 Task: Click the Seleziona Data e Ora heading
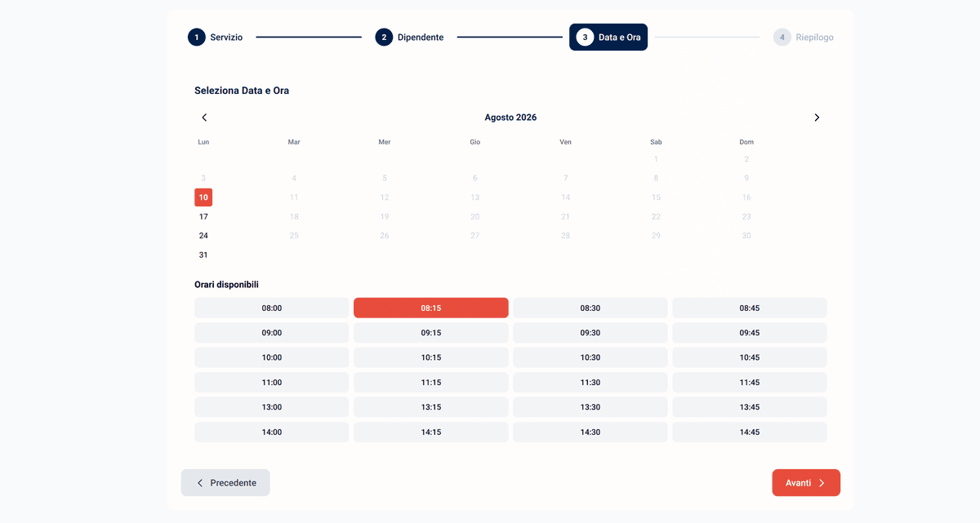click(x=242, y=91)
